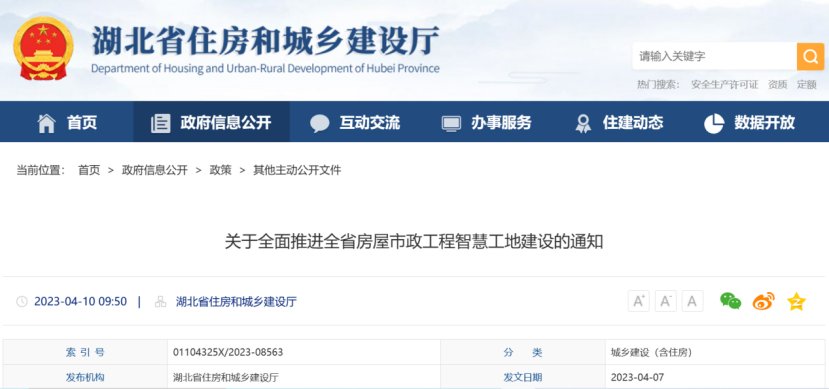Click index number 01104325X/2023-08563
829x389 pixels.
228,353
